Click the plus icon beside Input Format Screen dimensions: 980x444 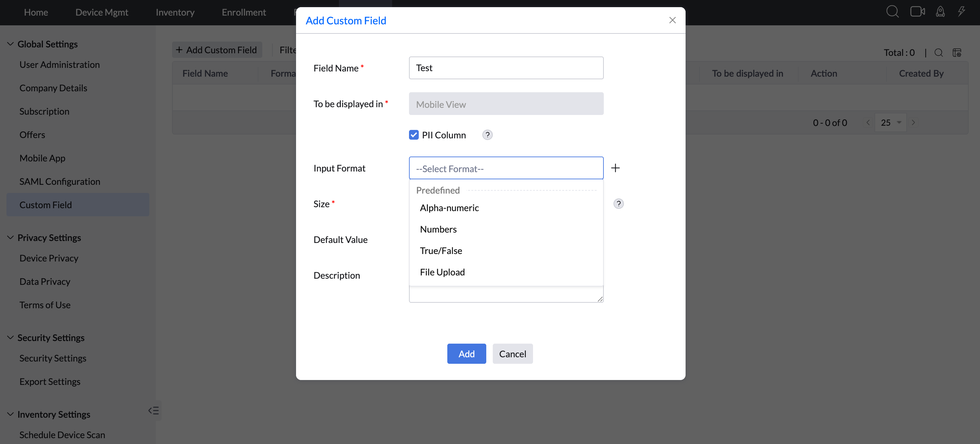tap(615, 168)
